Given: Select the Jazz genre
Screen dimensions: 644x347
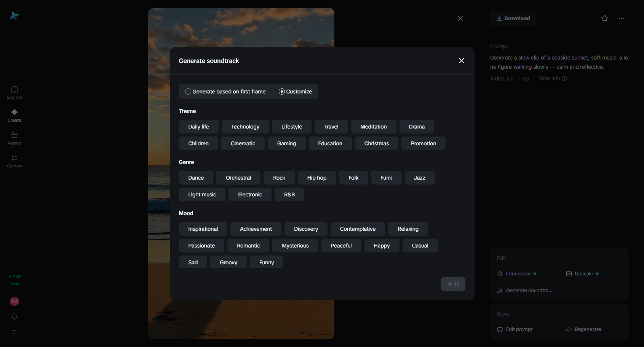Looking at the screenshot, I should click(x=419, y=178).
